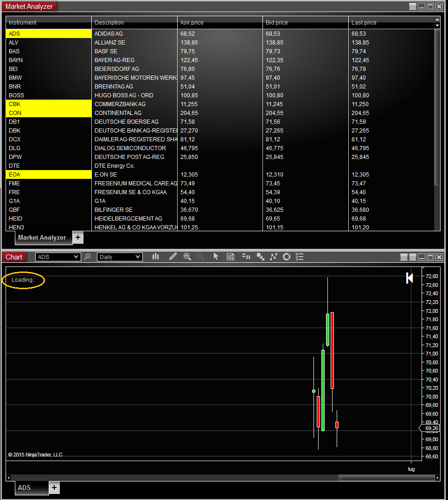Viewport: 448px width, 500px height.
Task: Select the highlighted EOA instrument cell
Action: (49, 174)
